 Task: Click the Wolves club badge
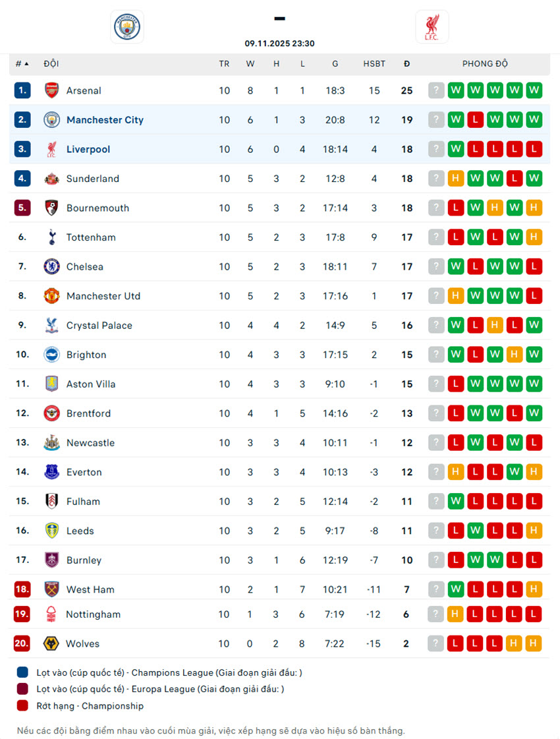(51, 643)
